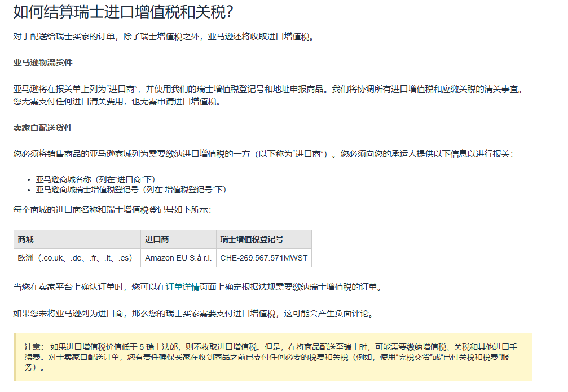Select the VAT number CHE-269.567.571MWST
The width and height of the screenshot is (568, 392).
click(x=263, y=258)
